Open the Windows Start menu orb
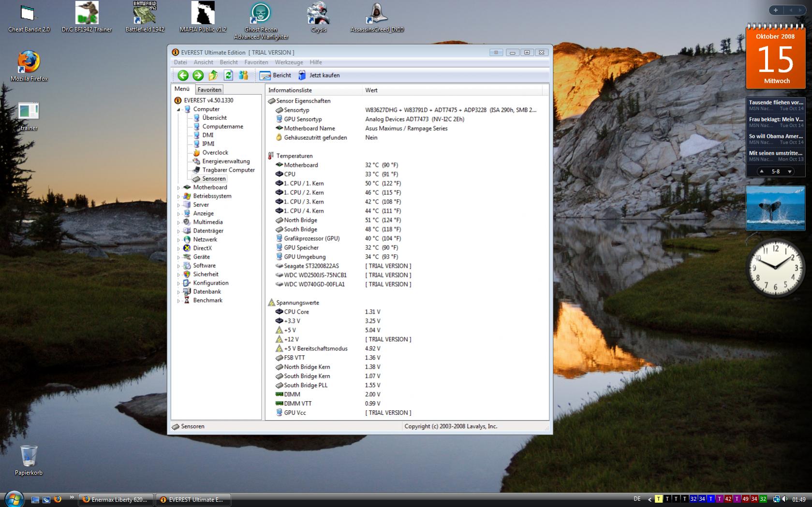 [14, 499]
